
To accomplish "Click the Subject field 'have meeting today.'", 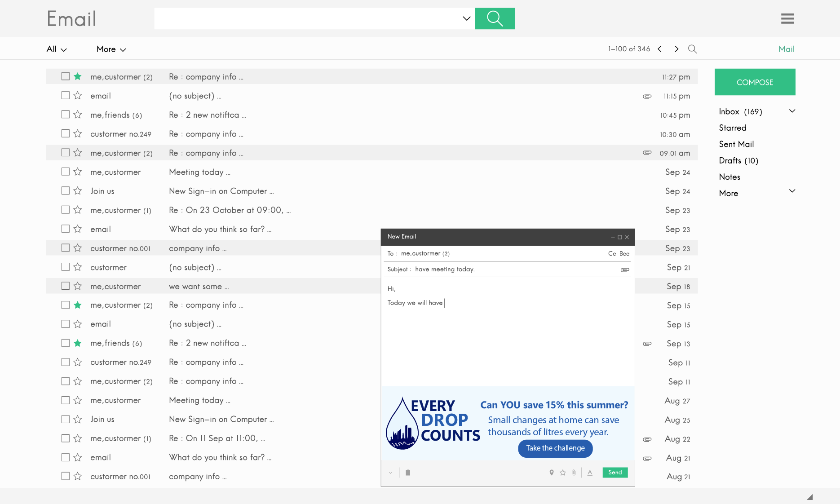I will (x=445, y=270).
